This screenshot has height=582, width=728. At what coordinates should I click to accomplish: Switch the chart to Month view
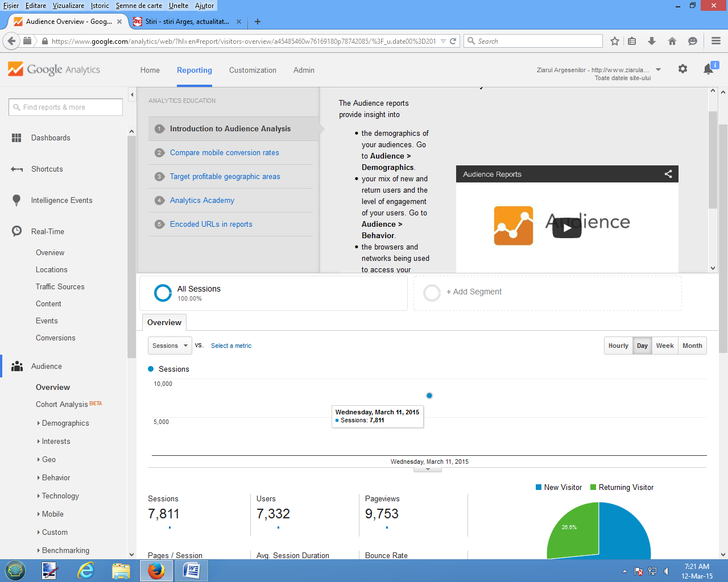692,346
